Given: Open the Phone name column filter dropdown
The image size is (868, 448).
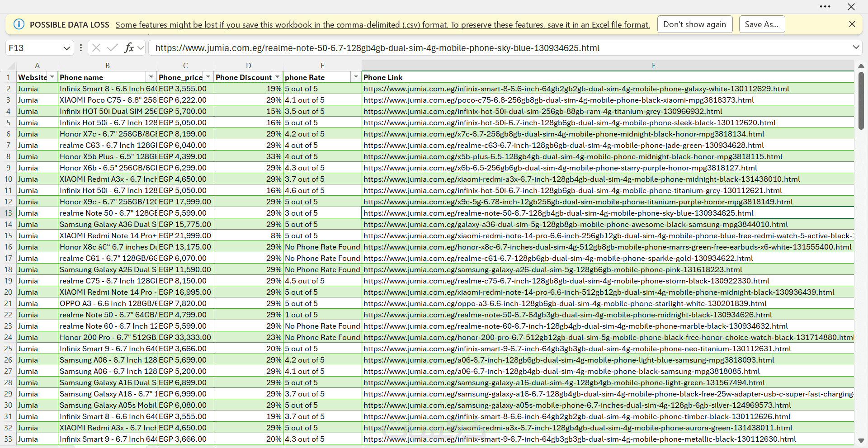Looking at the screenshot, I should [151, 77].
